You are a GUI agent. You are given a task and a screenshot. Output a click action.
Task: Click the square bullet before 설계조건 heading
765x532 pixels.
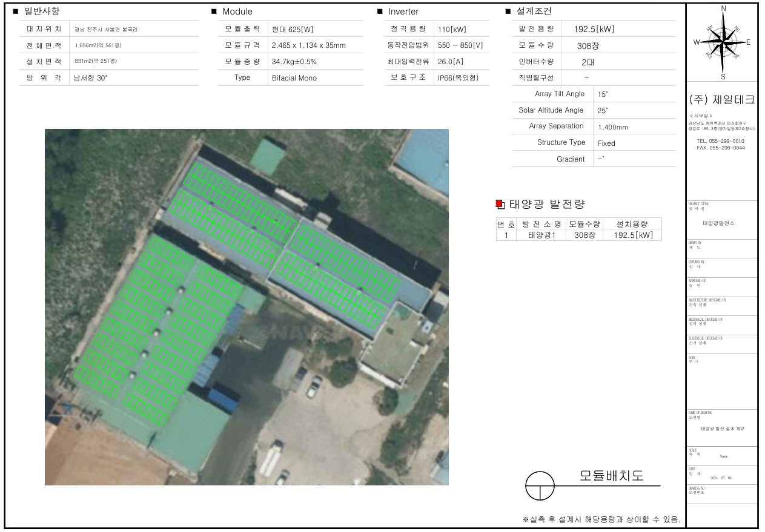coord(508,11)
